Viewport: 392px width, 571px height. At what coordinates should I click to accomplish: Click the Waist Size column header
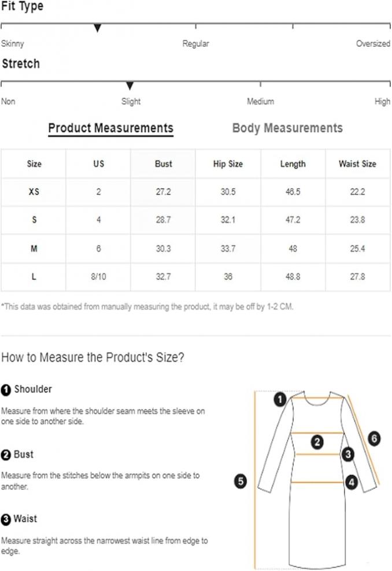(357, 164)
